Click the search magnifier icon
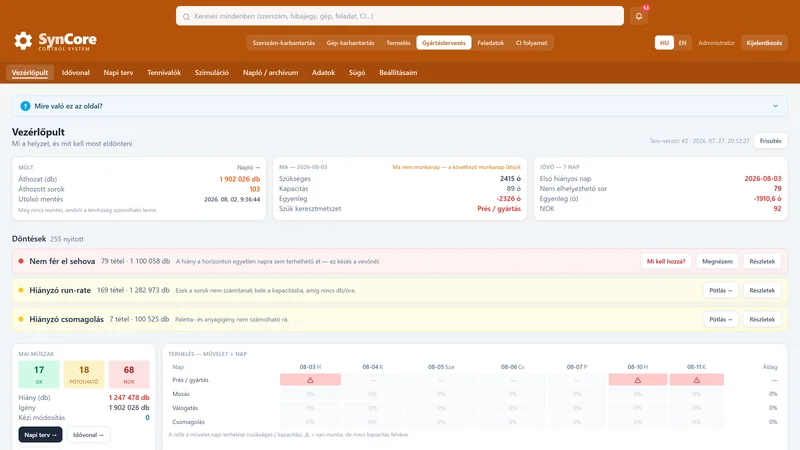This screenshot has height=450, width=800. click(186, 16)
